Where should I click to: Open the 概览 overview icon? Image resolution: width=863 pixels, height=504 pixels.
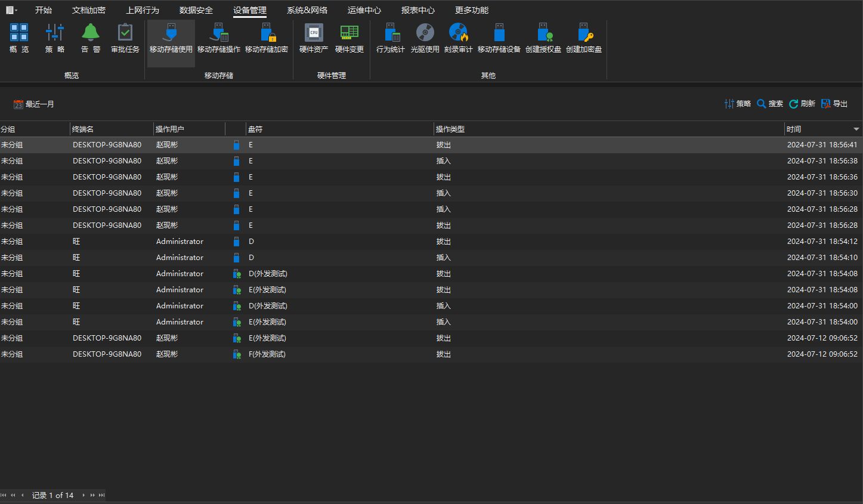[x=19, y=32]
